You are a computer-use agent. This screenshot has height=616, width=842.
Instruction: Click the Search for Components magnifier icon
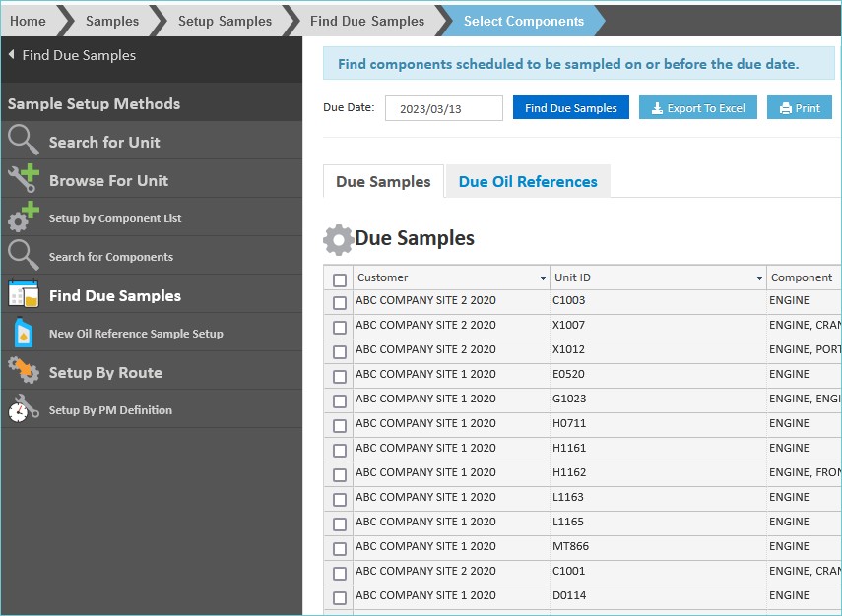[24, 256]
